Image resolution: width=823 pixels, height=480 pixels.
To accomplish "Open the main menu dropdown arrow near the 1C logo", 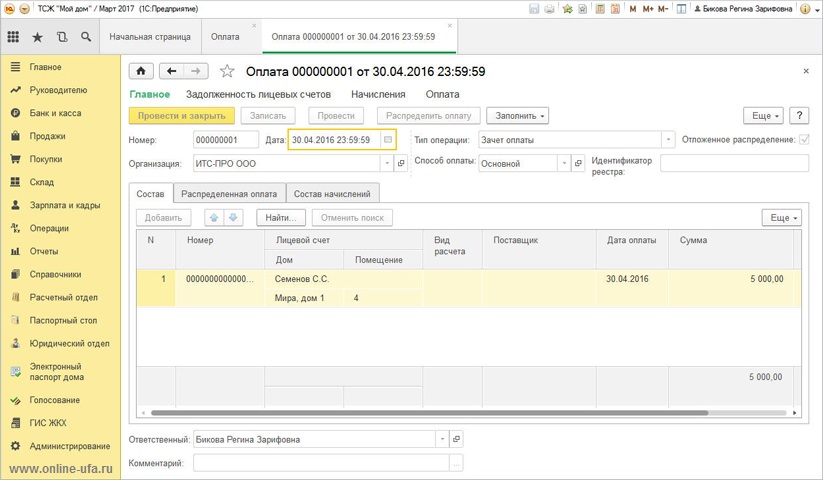I will 24,9.
